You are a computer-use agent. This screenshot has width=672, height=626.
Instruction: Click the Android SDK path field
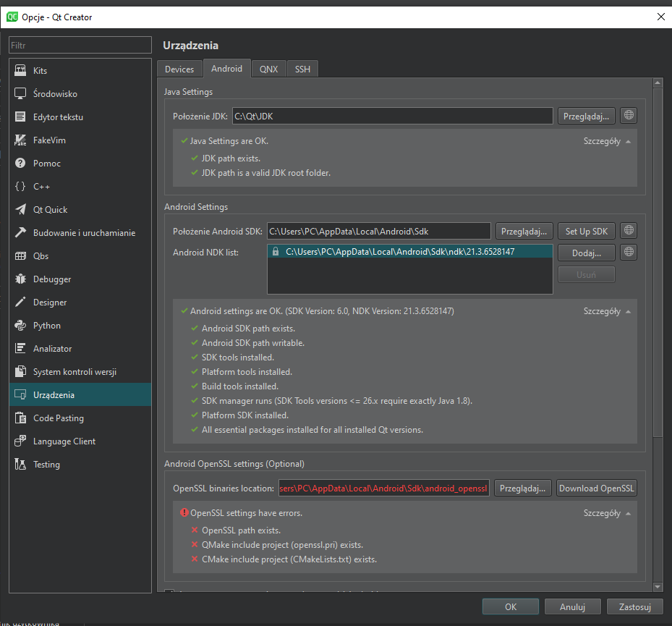(379, 231)
